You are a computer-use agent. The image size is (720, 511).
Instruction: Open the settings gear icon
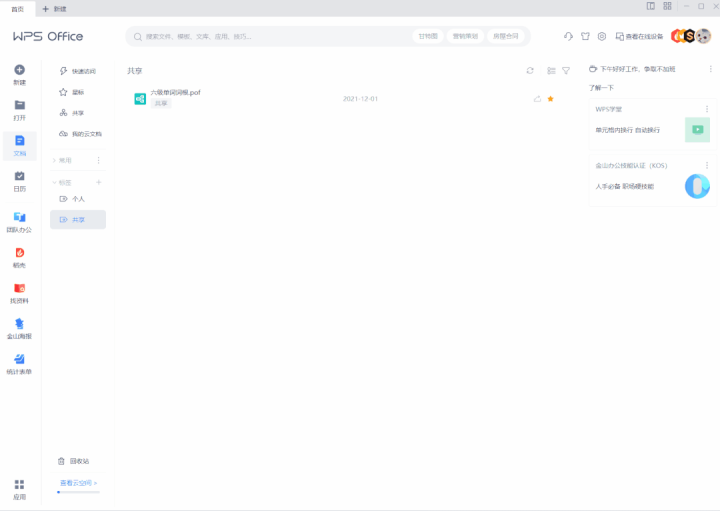coord(602,36)
